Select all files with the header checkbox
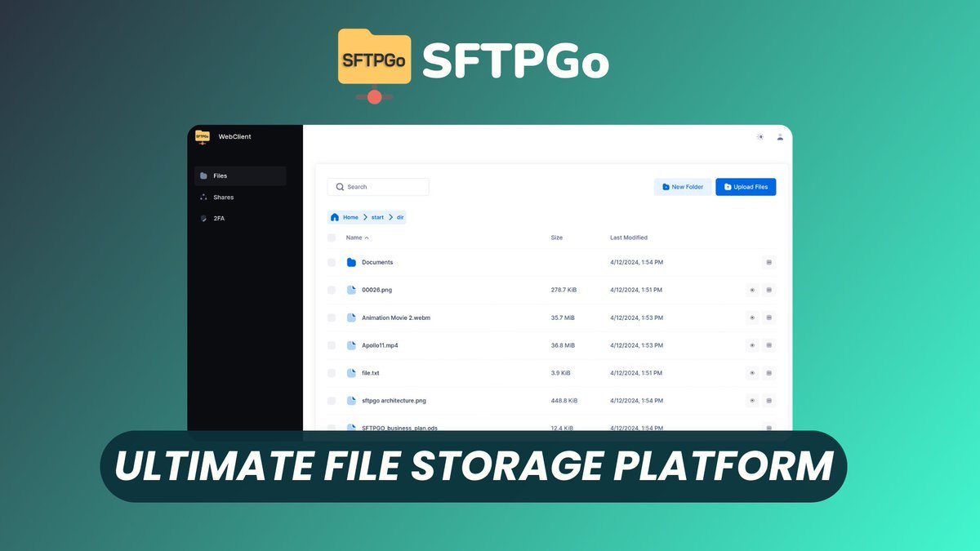980x551 pixels. 332,238
